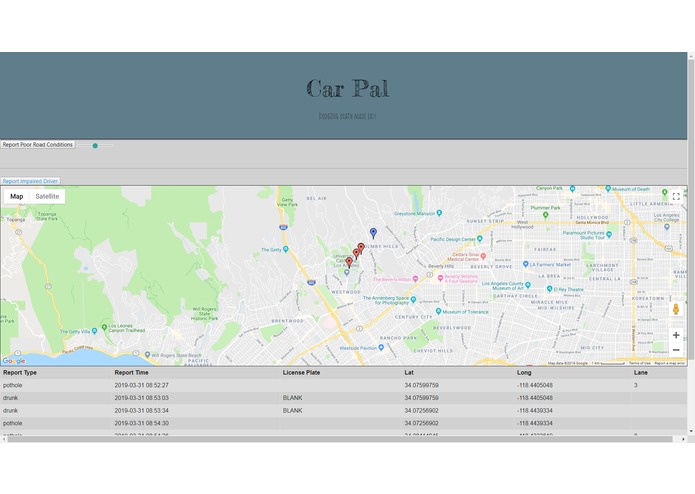The height and width of the screenshot is (494, 695).
Task: Click the Long column header
Action: click(524, 373)
